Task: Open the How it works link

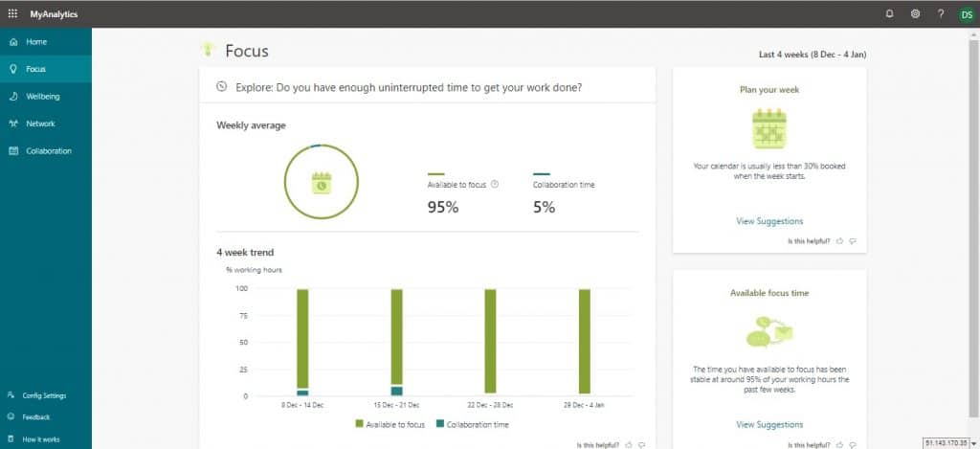Action: point(39,438)
